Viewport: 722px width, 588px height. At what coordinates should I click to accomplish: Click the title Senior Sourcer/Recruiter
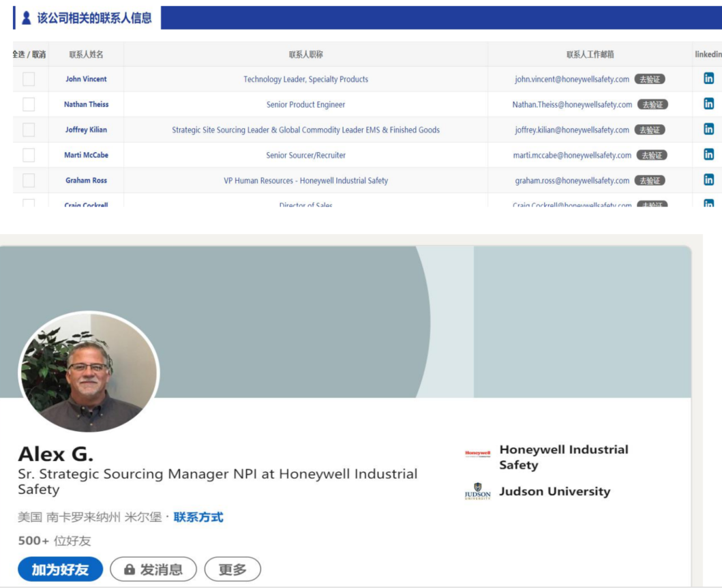pos(305,156)
